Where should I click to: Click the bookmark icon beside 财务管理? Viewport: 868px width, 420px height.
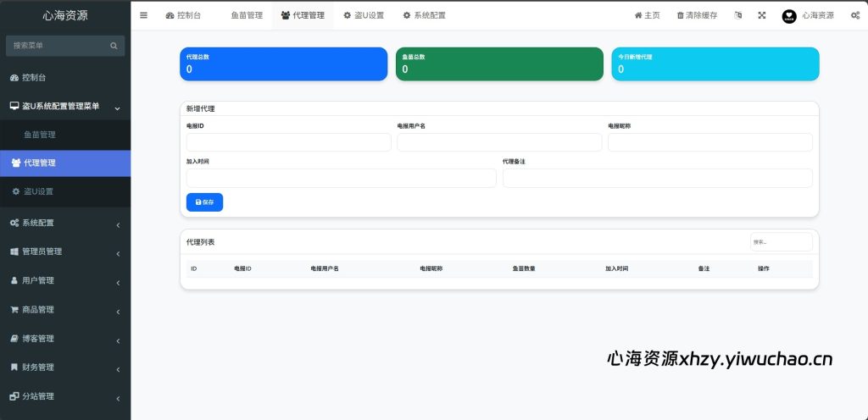(x=14, y=367)
